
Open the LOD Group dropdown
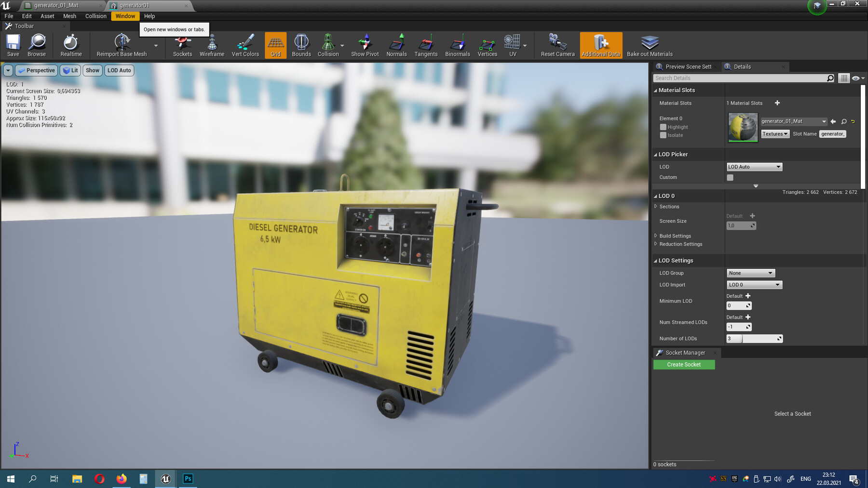(x=750, y=273)
